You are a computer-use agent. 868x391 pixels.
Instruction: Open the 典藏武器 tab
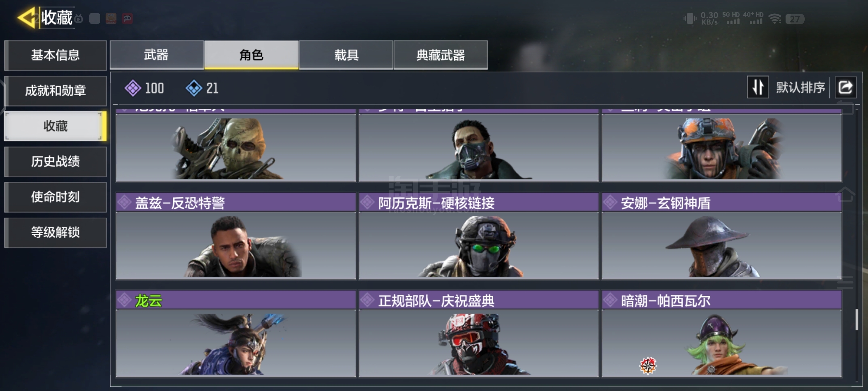441,55
